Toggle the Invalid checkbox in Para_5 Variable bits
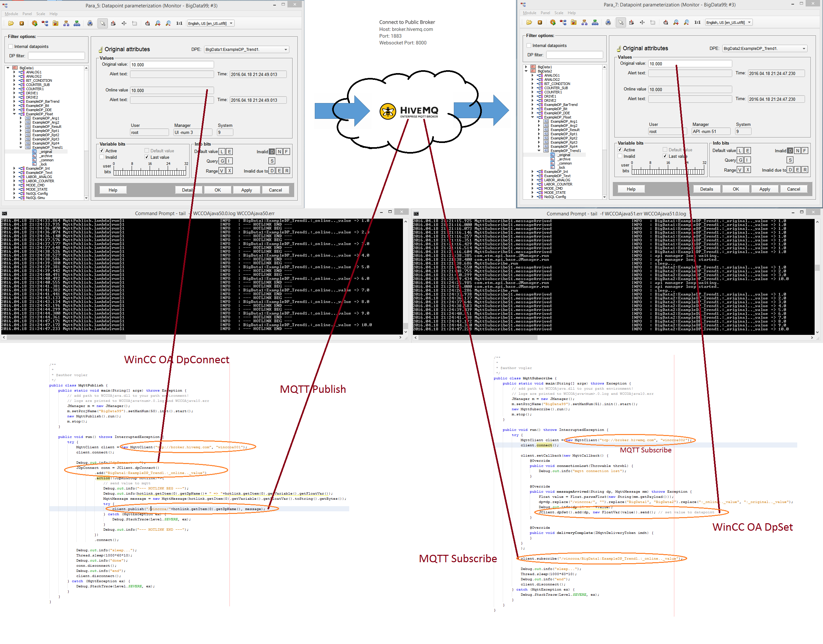The height and width of the screenshot is (644, 823). (x=102, y=157)
